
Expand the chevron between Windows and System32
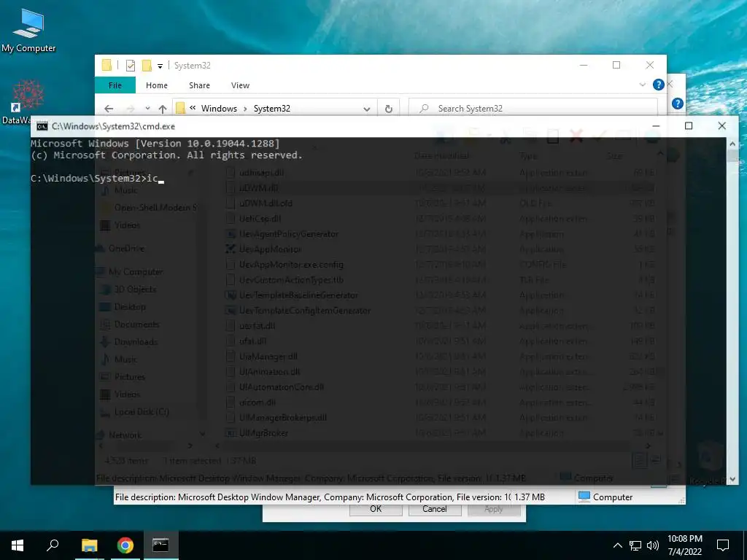pyautogui.click(x=245, y=109)
